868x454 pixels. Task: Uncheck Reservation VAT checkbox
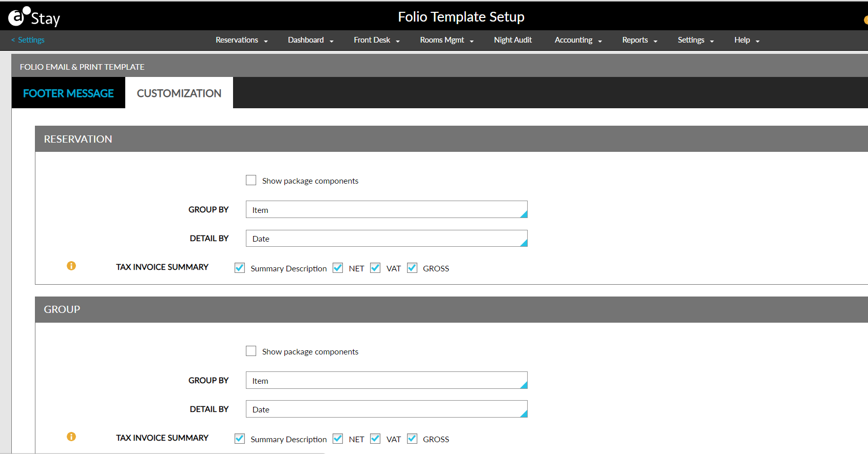point(375,268)
